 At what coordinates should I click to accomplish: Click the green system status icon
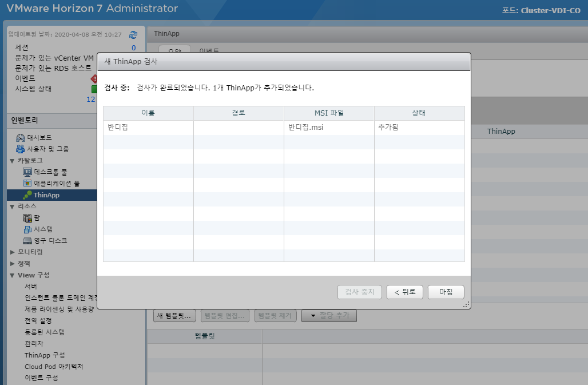tap(94, 89)
